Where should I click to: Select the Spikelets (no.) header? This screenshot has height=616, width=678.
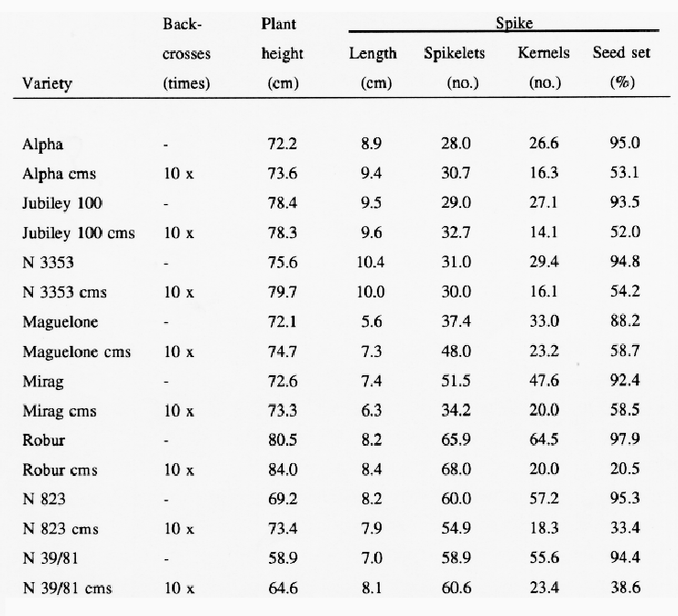point(455,67)
